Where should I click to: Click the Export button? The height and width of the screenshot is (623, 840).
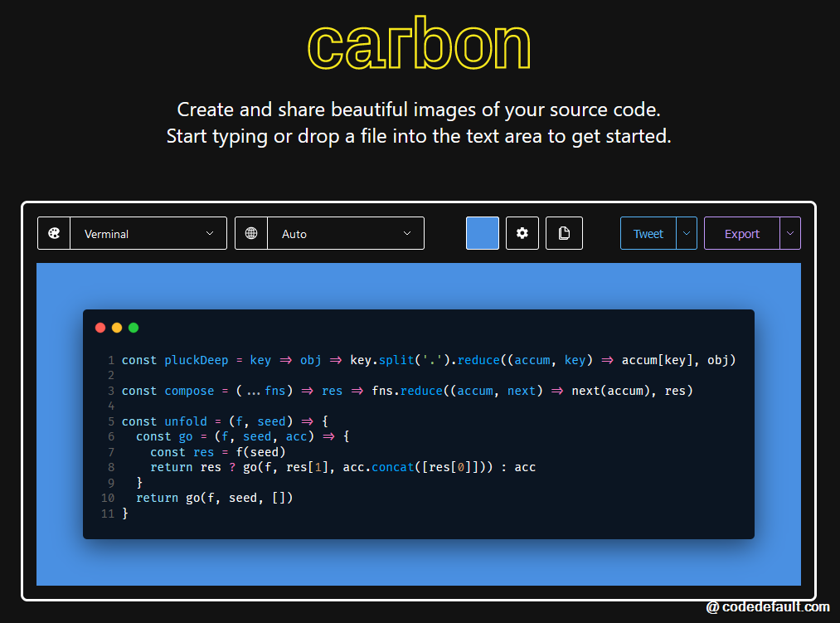[x=742, y=233]
